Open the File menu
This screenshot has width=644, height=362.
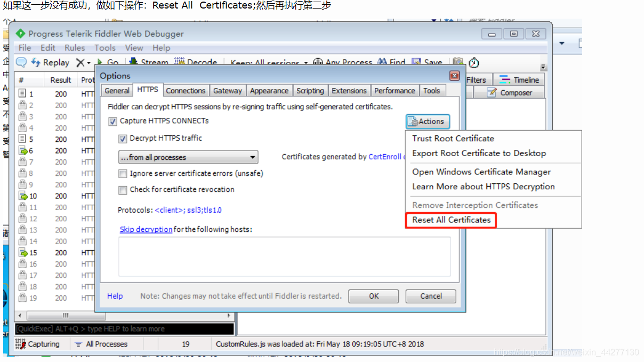25,47
